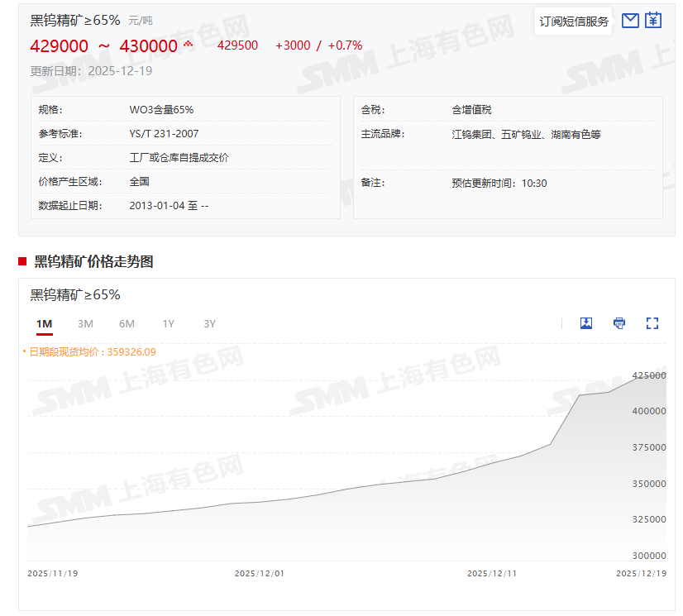Switch chart to 3M range
This screenshot has width=683, height=616.
[85, 323]
